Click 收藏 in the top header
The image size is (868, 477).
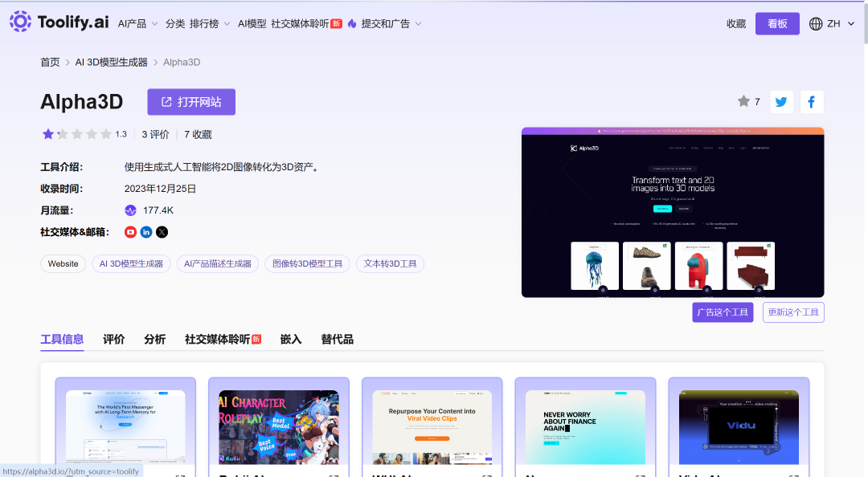click(x=736, y=24)
